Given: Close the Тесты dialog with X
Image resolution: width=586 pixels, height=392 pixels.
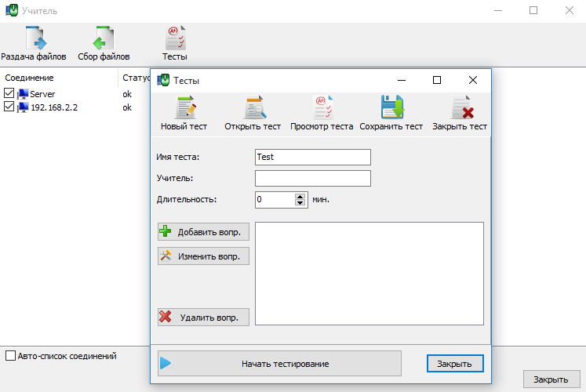Looking at the screenshot, I should tap(473, 80).
